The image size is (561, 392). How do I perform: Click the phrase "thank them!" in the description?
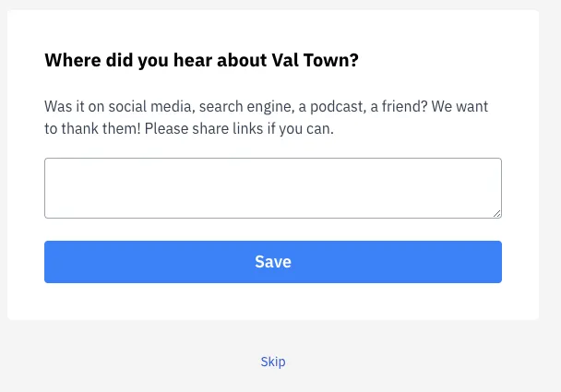pos(101,129)
